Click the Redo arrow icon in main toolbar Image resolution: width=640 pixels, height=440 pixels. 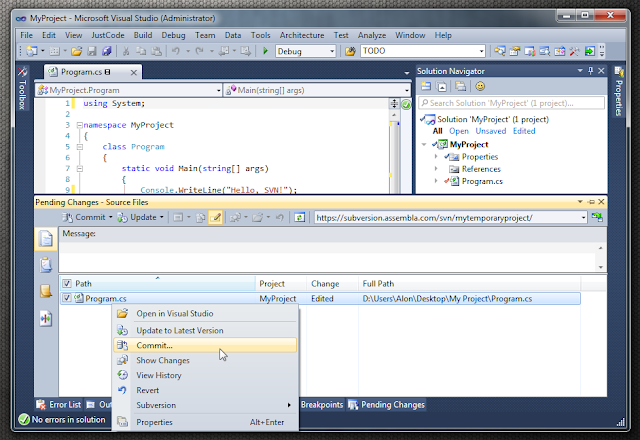[199, 51]
